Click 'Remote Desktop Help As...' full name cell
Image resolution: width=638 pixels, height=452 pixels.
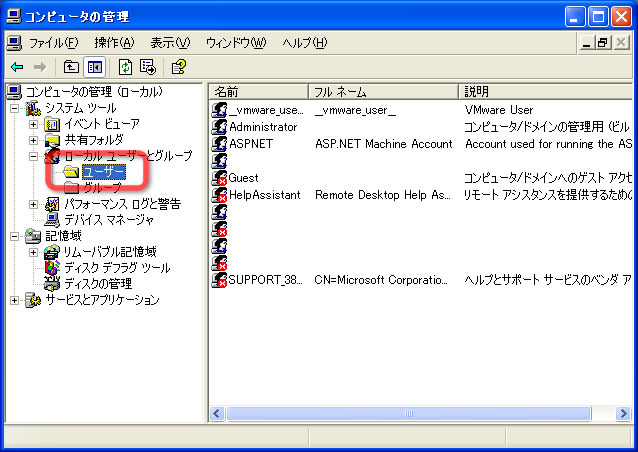383,195
